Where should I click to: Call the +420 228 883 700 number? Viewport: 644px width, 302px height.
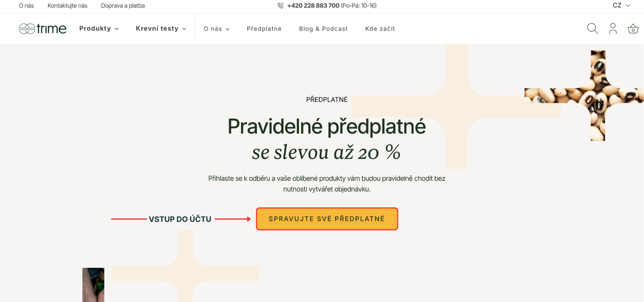coord(313,6)
